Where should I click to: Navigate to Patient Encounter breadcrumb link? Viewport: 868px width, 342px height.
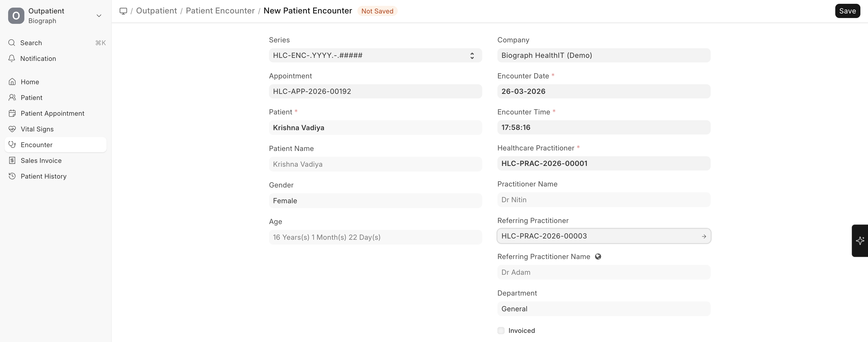[x=220, y=11]
